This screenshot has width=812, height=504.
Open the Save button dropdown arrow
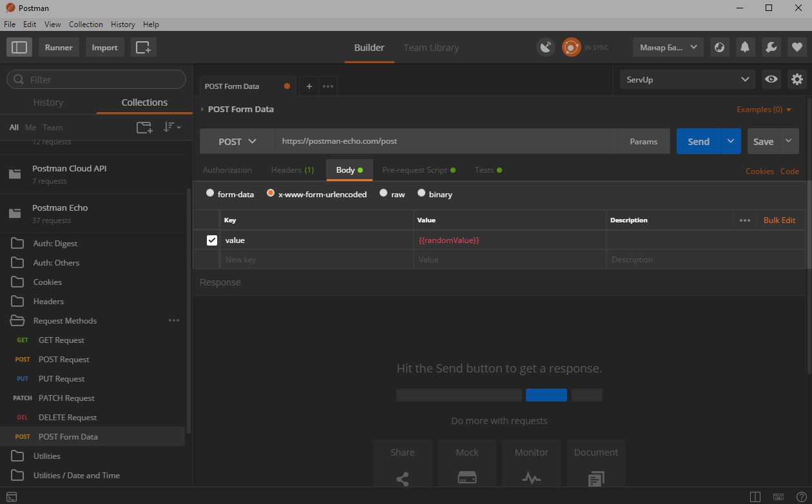point(789,141)
